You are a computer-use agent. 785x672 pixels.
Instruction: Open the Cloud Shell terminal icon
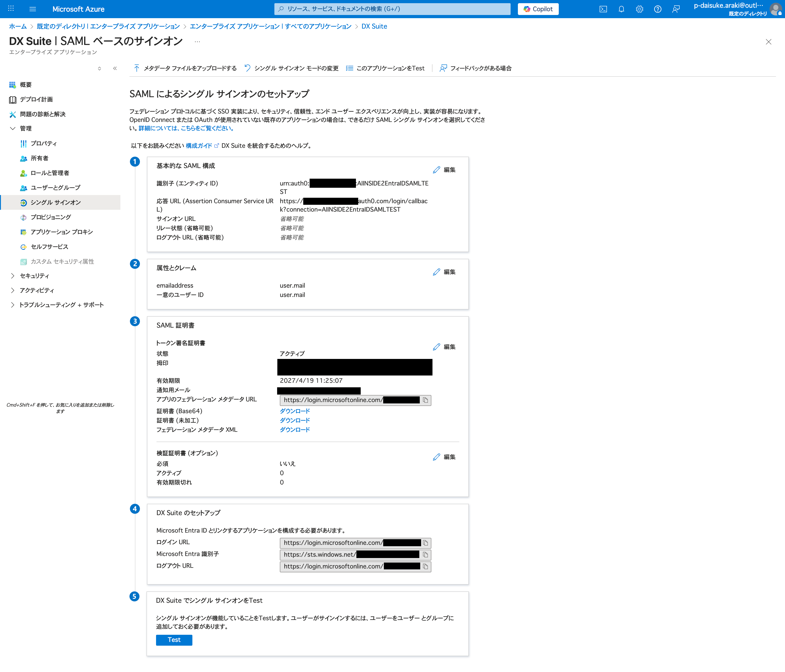603,9
